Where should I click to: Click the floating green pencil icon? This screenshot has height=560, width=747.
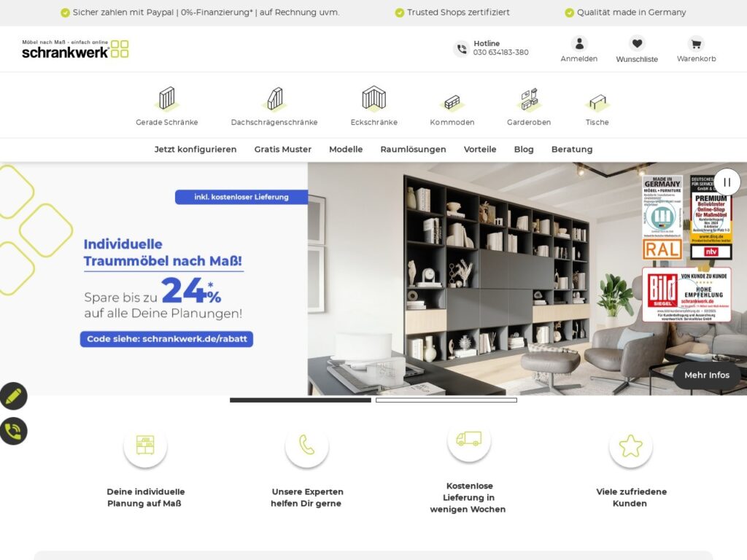[13, 397]
